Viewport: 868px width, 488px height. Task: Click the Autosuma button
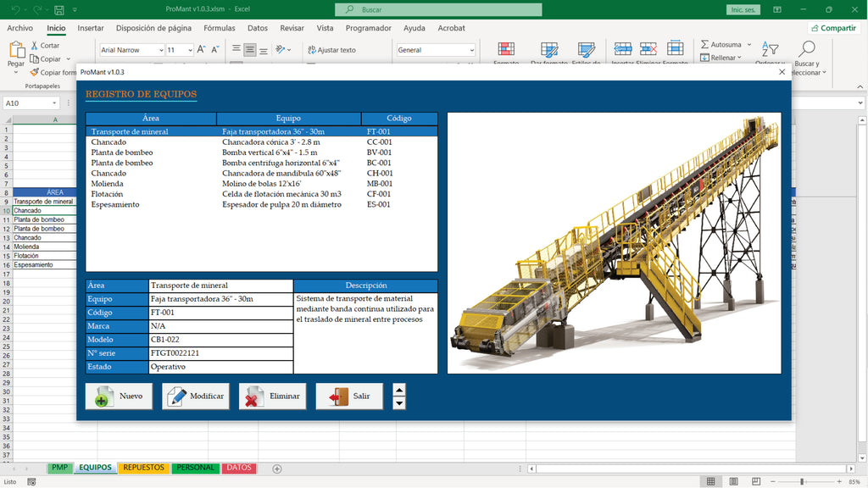point(721,44)
